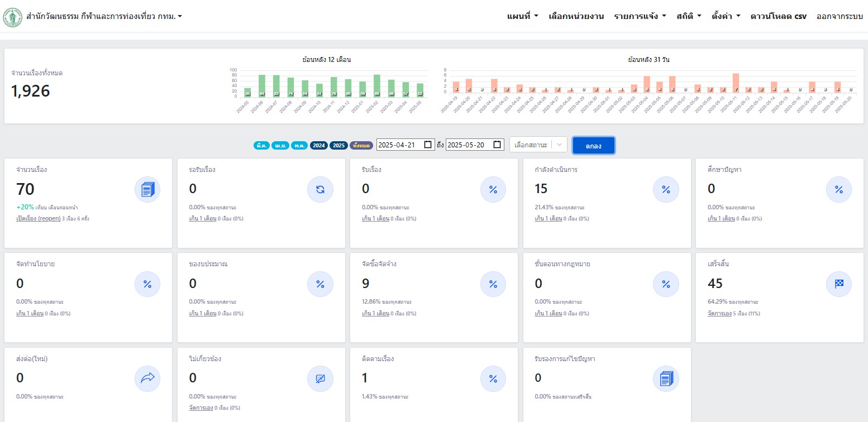Image resolution: width=868 pixels, height=422 pixels.
Task: Click the ย้อนหลัง 31 วัน chart title
Action: [648, 59]
